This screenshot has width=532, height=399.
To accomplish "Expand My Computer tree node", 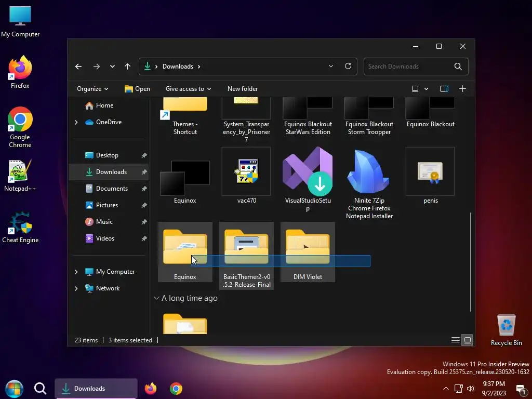I will pos(76,272).
